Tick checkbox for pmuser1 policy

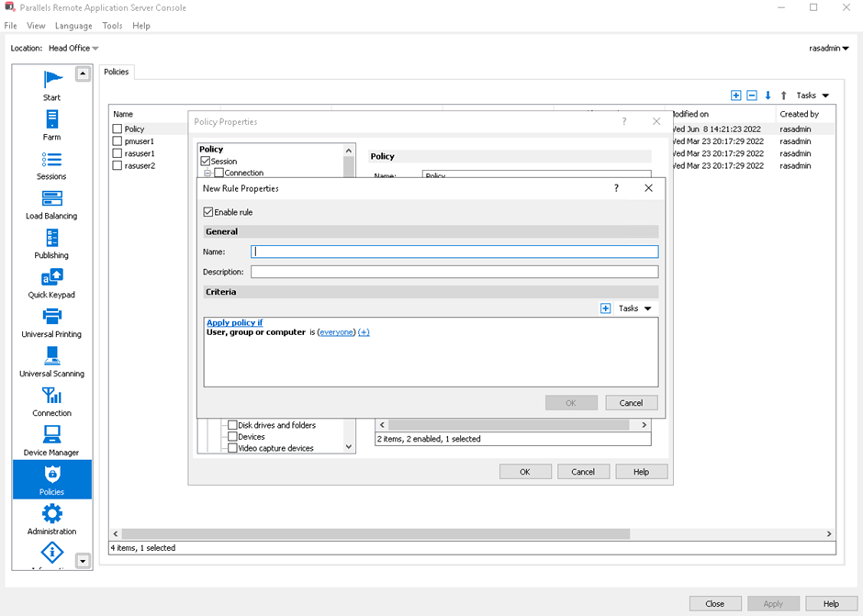click(118, 141)
